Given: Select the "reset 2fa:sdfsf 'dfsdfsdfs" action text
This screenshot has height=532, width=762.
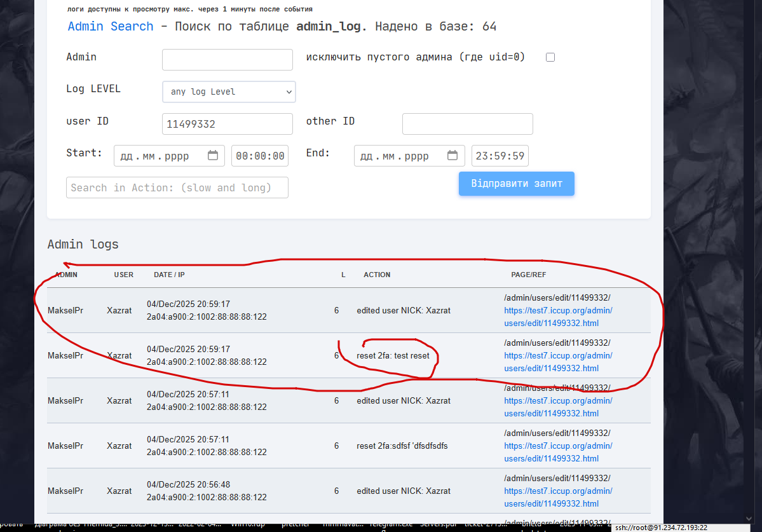Looking at the screenshot, I should pyautogui.click(x=402, y=446).
